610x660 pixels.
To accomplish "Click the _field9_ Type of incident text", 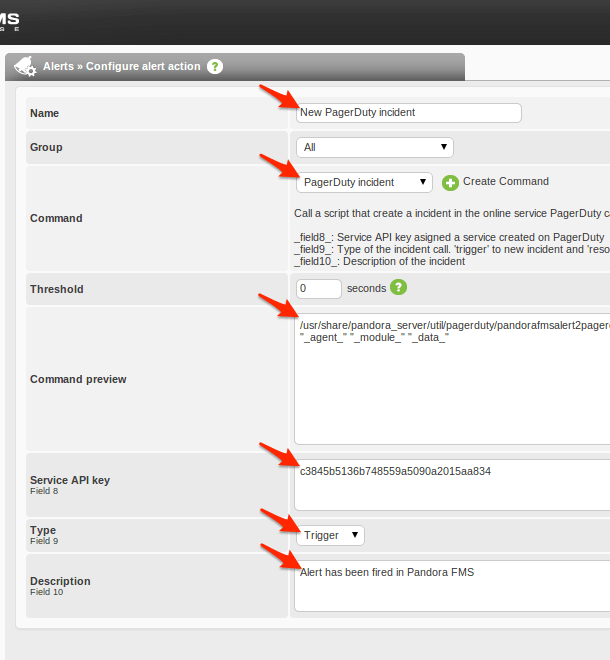I will pos(452,249).
